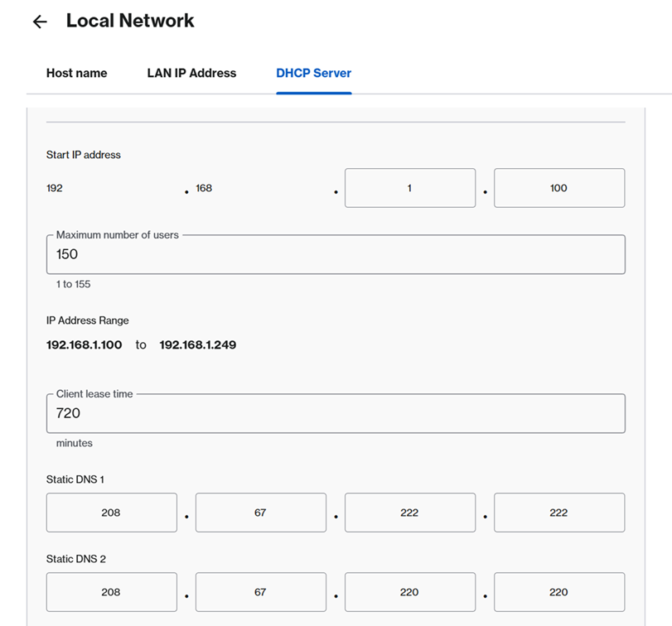Screen dimensions: 672x626
Task: Click the first Static DNS 1 octet box
Action: (x=111, y=513)
